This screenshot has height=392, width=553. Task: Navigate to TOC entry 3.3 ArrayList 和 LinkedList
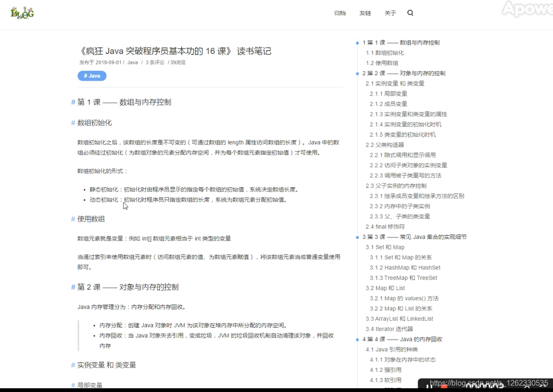[399, 319]
